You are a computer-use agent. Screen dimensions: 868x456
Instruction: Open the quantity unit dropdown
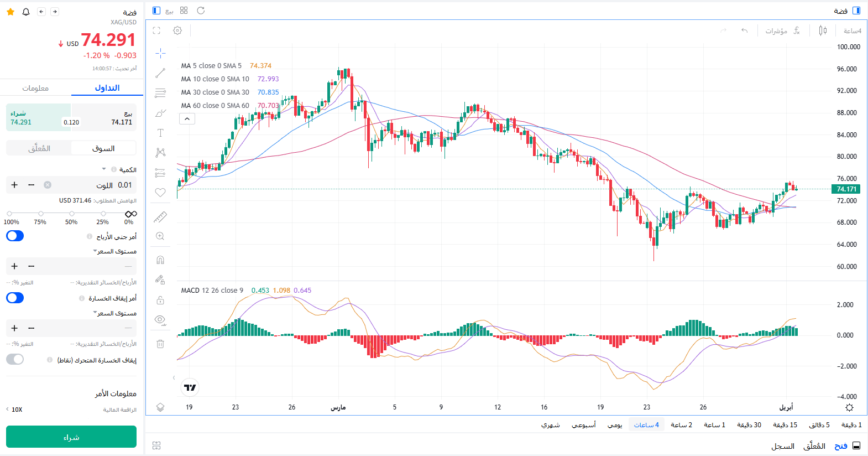click(104, 169)
